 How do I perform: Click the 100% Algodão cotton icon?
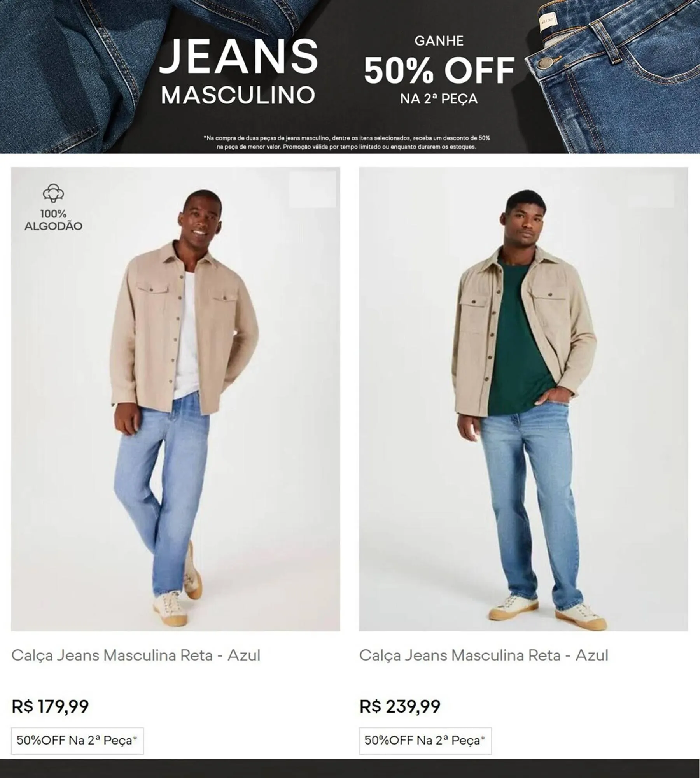[x=53, y=193]
